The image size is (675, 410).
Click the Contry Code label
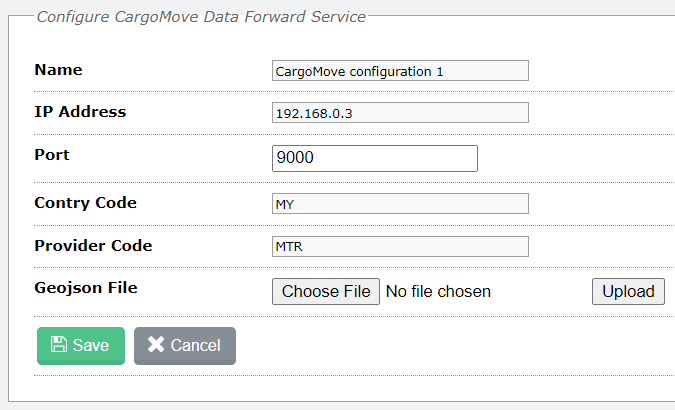click(x=86, y=203)
